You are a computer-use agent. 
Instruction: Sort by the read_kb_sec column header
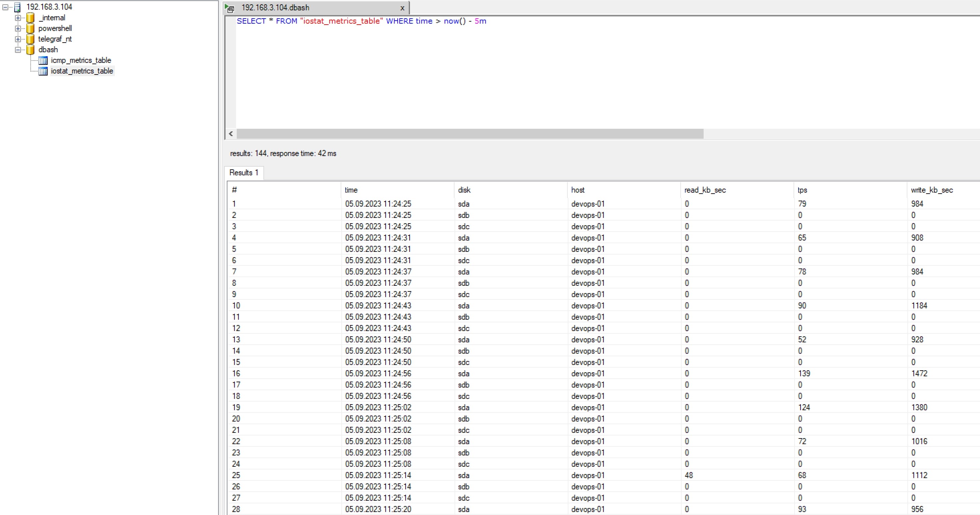click(x=737, y=190)
